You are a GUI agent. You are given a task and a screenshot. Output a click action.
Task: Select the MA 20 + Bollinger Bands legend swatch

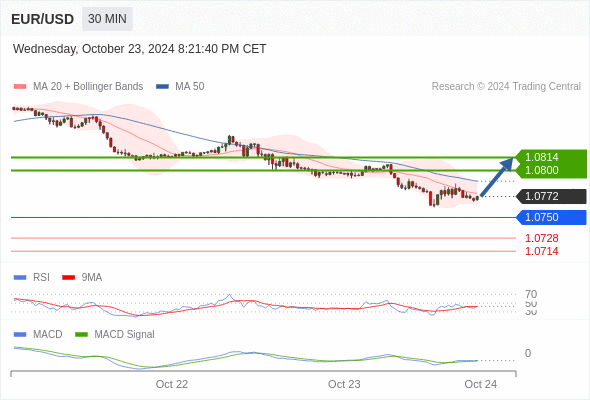(20, 87)
